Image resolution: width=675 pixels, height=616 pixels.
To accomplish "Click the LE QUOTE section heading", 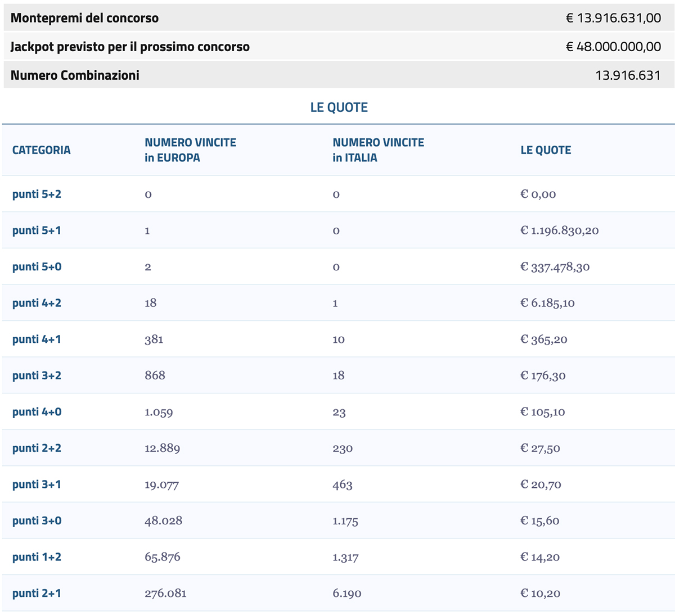I will (x=337, y=107).
